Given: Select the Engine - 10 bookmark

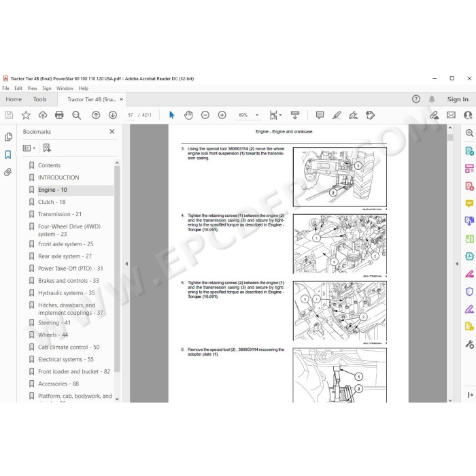Looking at the screenshot, I should tap(52, 190).
